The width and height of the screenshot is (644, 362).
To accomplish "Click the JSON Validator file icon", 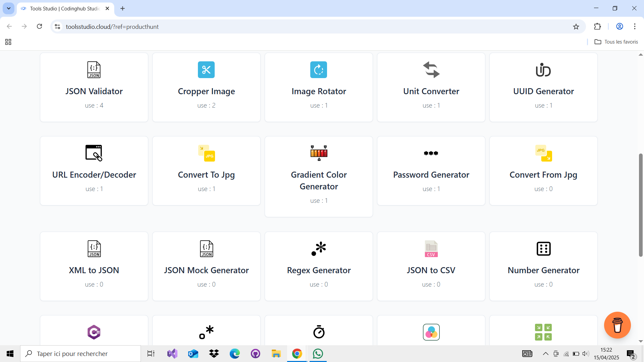I will pos(94,70).
